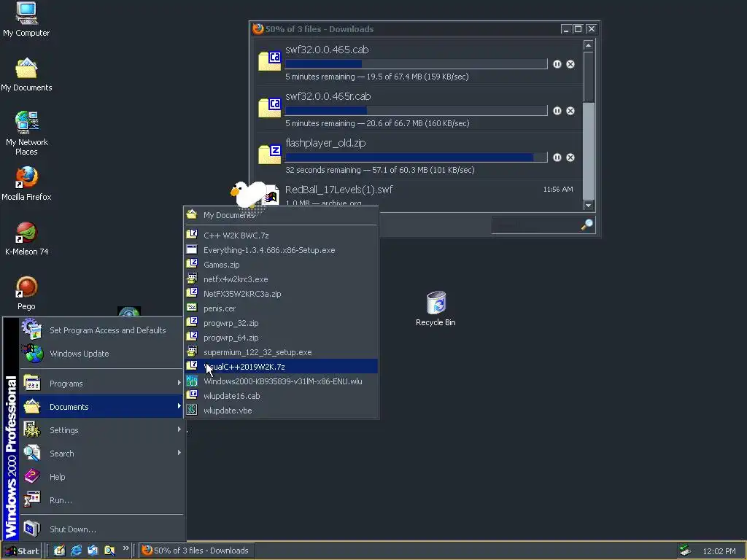Click the taskbar clock showing 12:02 PM
Image resolution: width=747 pixels, height=560 pixels.
tap(719, 551)
